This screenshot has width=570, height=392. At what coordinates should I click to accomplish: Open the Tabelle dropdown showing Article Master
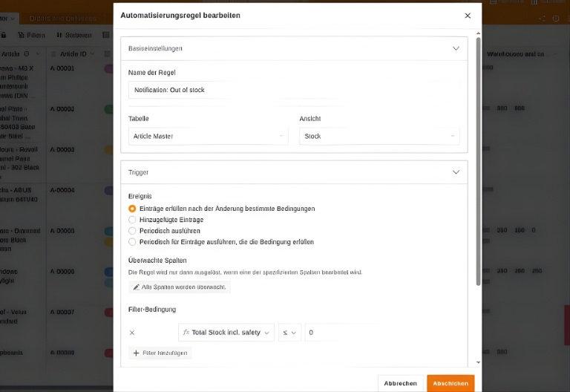208,137
